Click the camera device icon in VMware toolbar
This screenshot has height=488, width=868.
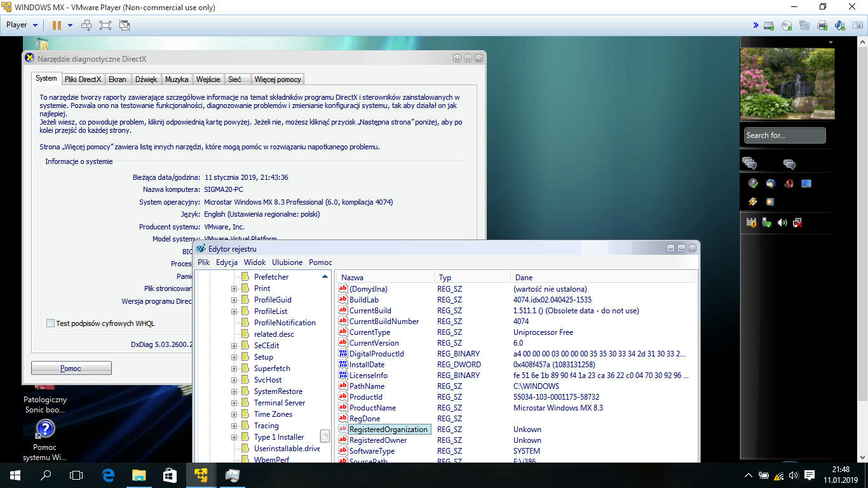point(858,25)
